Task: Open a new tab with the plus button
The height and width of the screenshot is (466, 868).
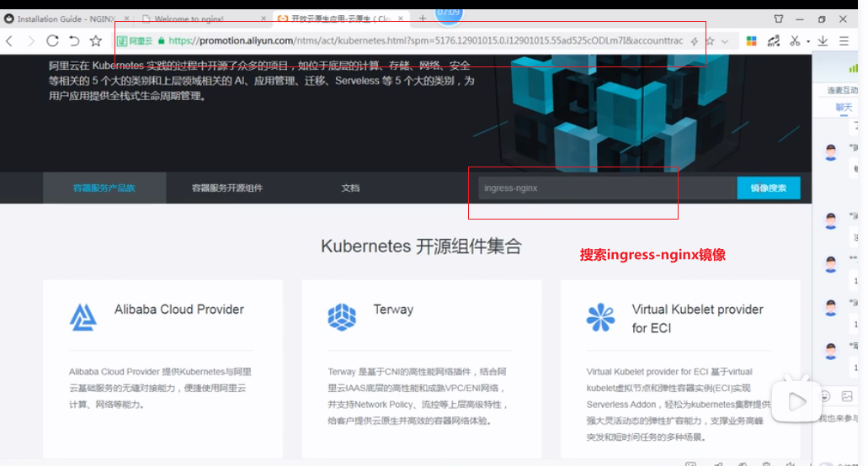Action: click(x=423, y=19)
